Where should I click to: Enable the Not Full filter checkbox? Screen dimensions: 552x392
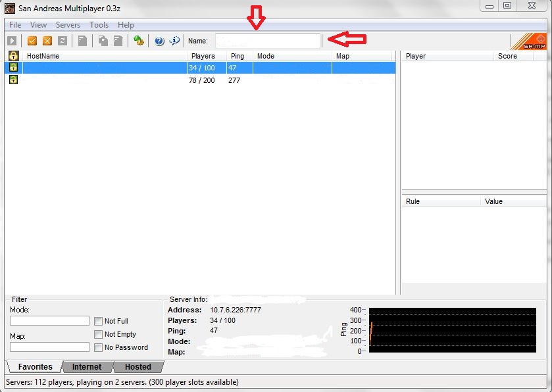(98, 321)
